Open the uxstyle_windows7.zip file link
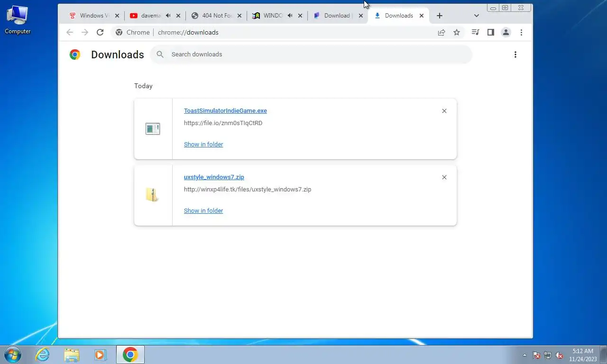The width and height of the screenshot is (607, 364). (214, 177)
